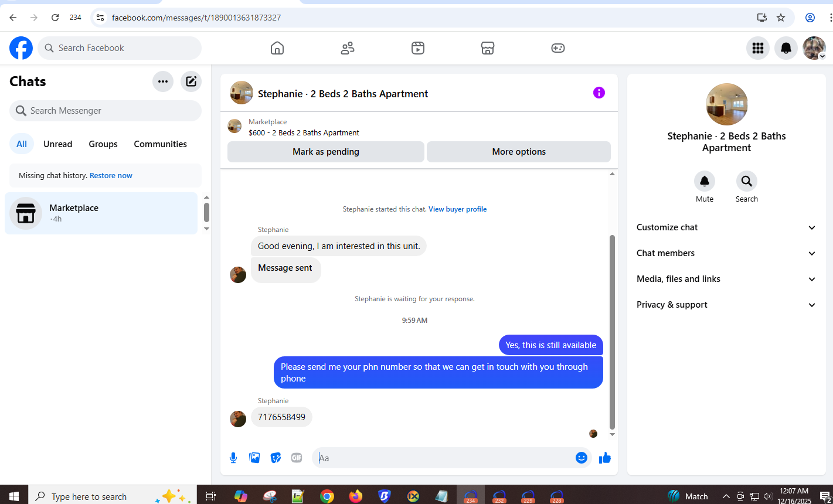
Task: Open the Chrome profile icon
Action: click(x=810, y=18)
